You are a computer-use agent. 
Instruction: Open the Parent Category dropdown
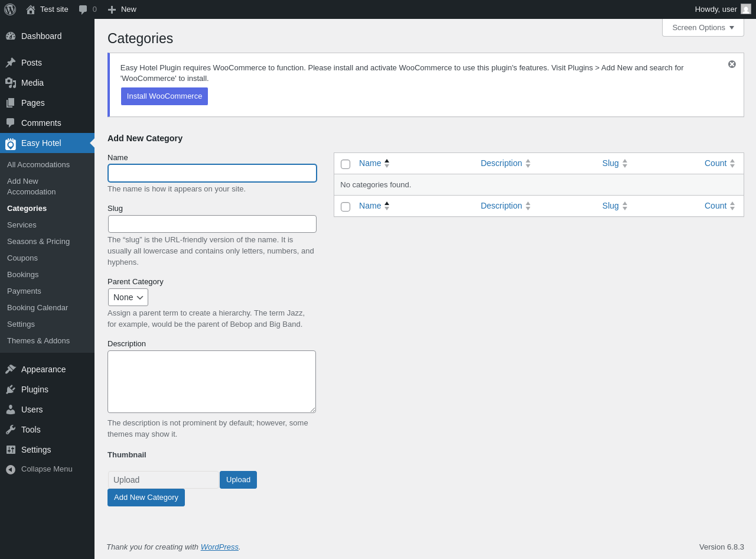pyautogui.click(x=128, y=297)
